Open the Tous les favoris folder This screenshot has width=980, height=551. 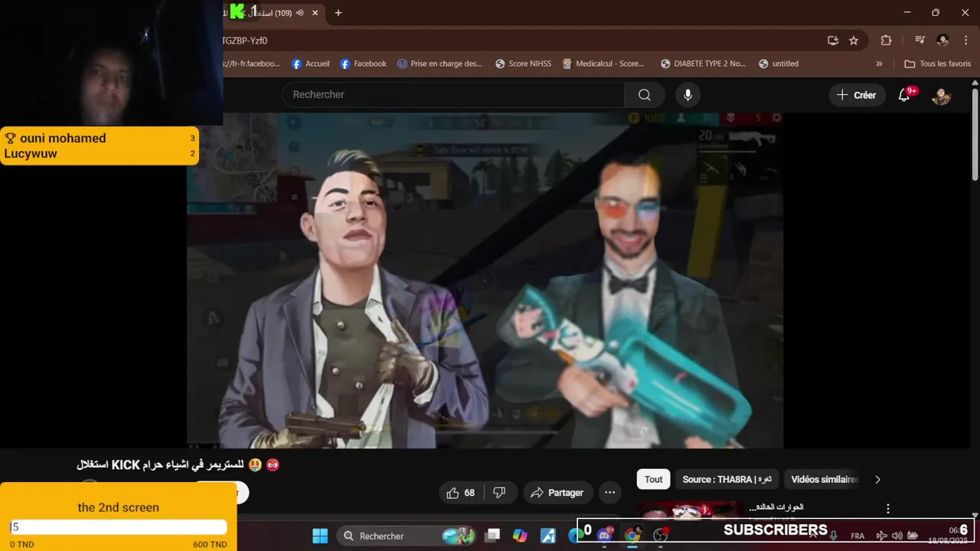point(937,64)
